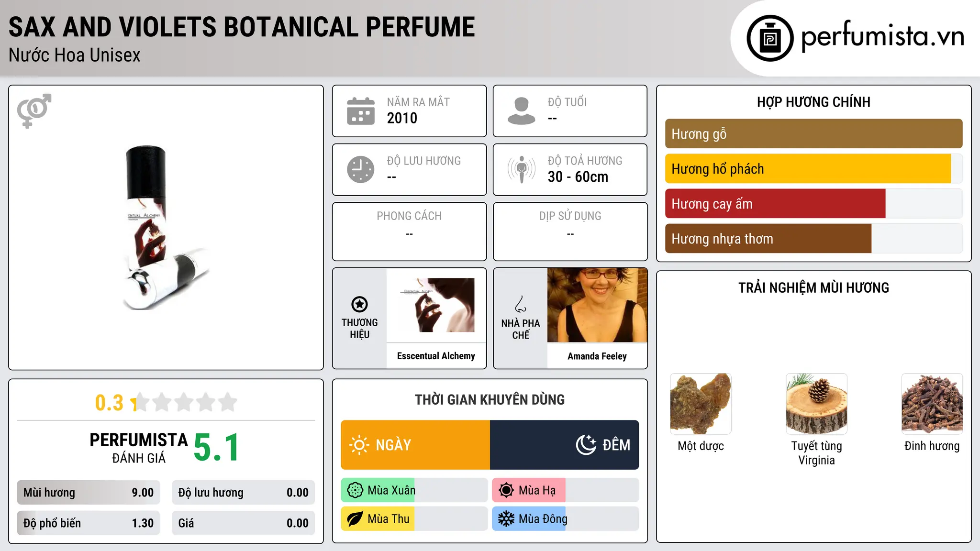Click the sun icon for Mùa Hạ

[506, 490]
